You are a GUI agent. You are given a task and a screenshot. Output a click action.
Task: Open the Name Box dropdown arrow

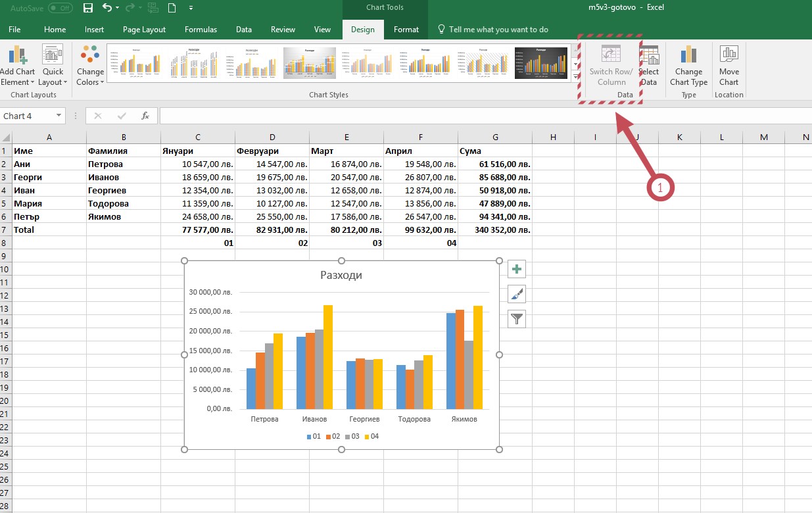point(59,116)
